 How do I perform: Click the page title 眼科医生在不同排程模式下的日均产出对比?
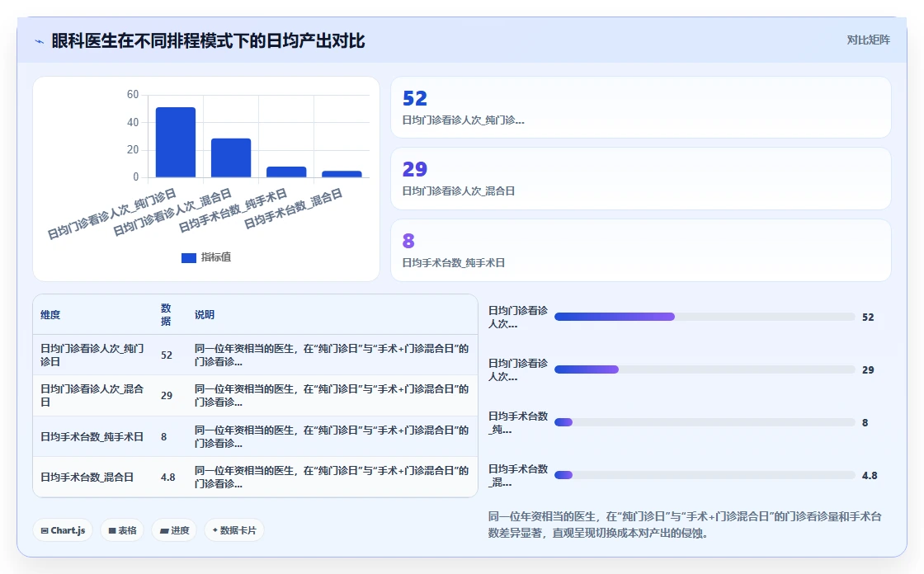click(x=208, y=40)
